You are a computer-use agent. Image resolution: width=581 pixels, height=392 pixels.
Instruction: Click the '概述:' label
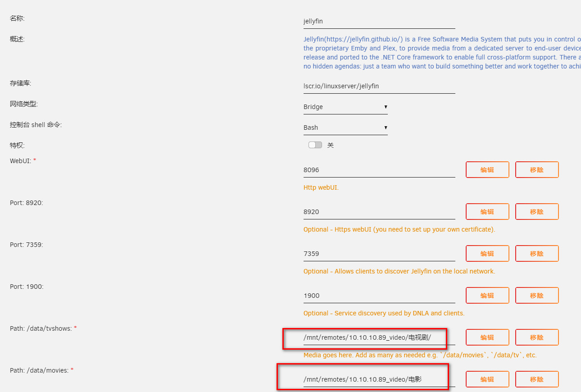point(17,39)
